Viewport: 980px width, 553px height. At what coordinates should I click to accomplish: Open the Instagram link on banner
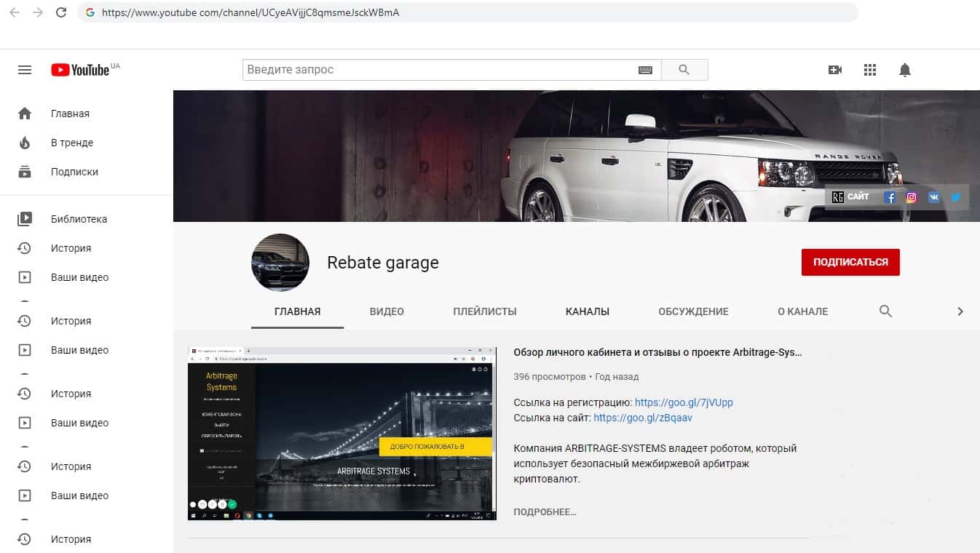912,197
